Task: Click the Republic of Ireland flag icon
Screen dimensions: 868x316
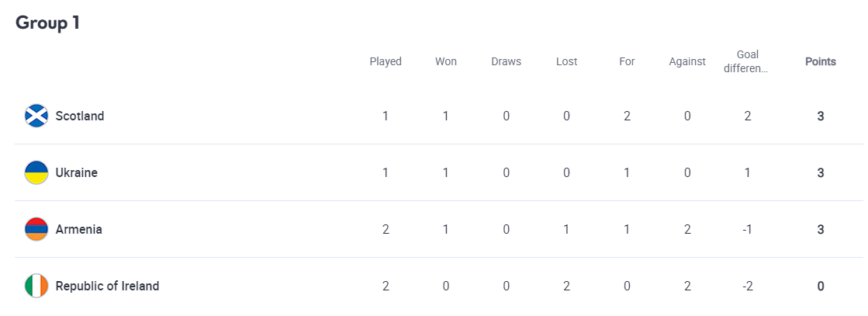Action: 36,286
